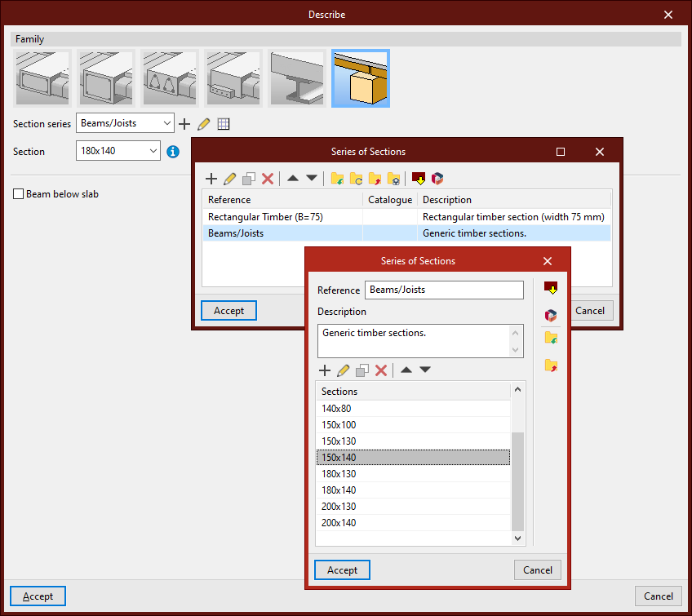The image size is (692, 616).
Task: Move the selected section down
Action: pyautogui.click(x=425, y=370)
